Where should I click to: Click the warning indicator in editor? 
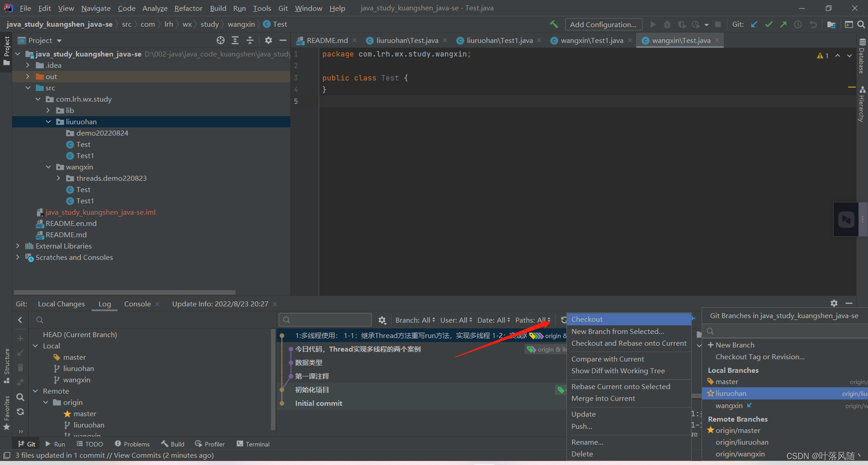(x=823, y=56)
